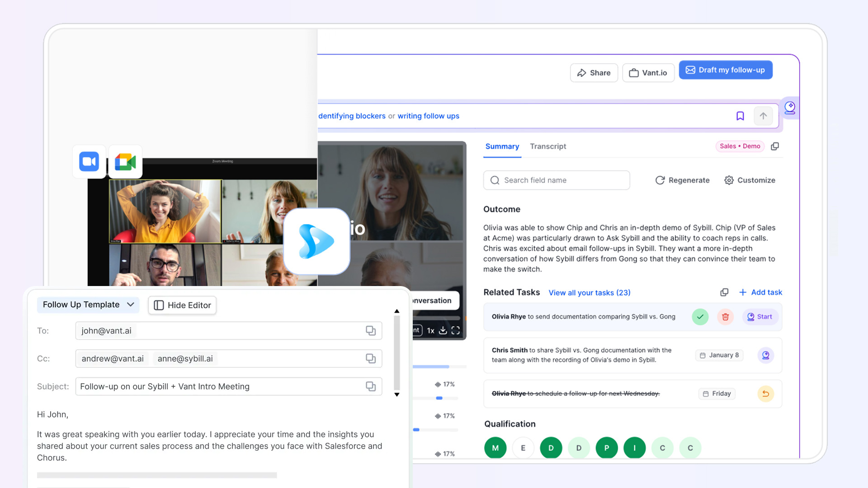Toggle fullscreen on the video player
This screenshot has height=488, width=868.
click(x=456, y=330)
